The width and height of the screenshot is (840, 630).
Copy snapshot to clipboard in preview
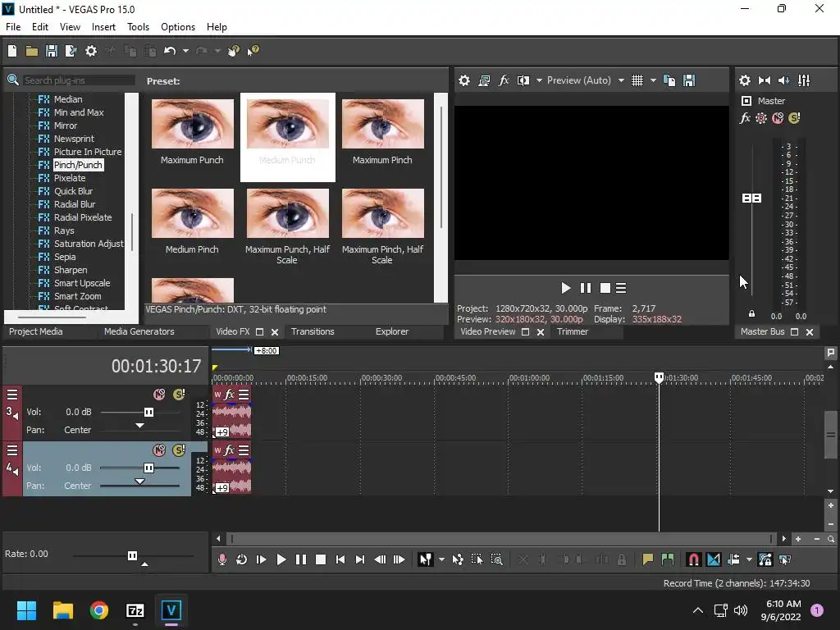pos(669,80)
